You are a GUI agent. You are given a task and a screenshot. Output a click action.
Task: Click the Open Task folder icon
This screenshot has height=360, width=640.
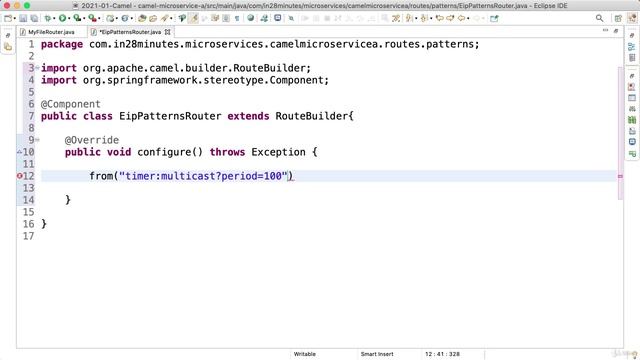coord(153,18)
